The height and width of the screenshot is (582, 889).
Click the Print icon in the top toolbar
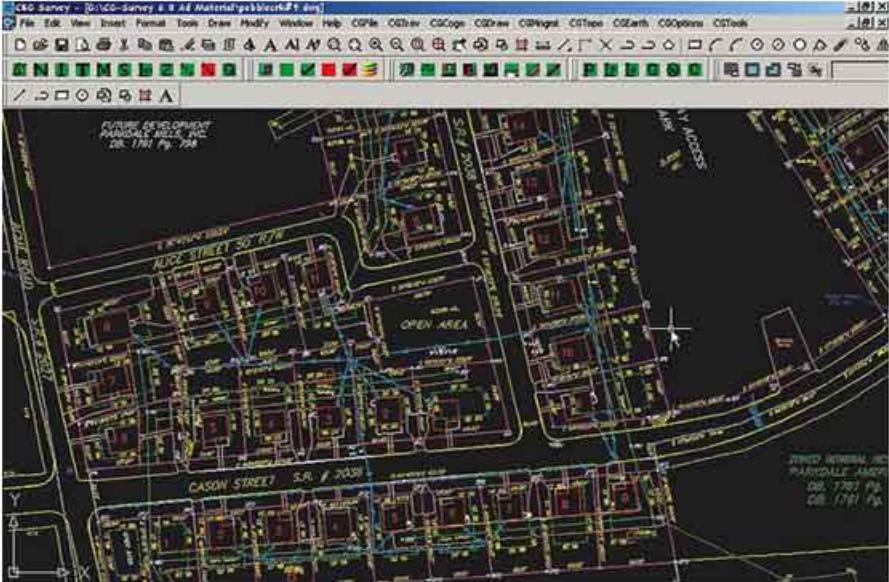(104, 45)
